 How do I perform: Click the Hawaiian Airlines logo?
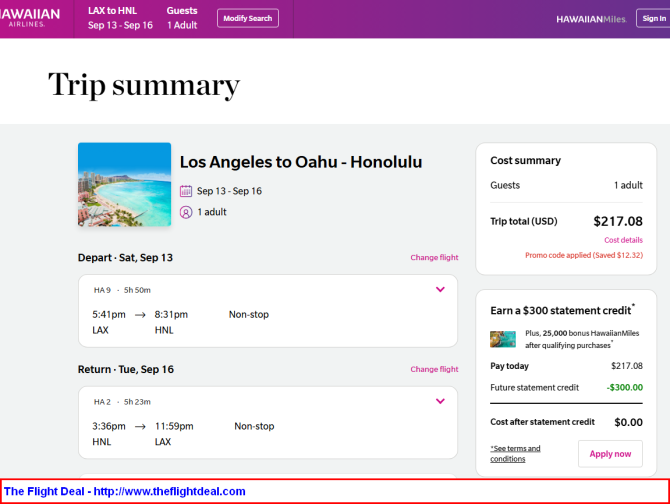click(29, 18)
